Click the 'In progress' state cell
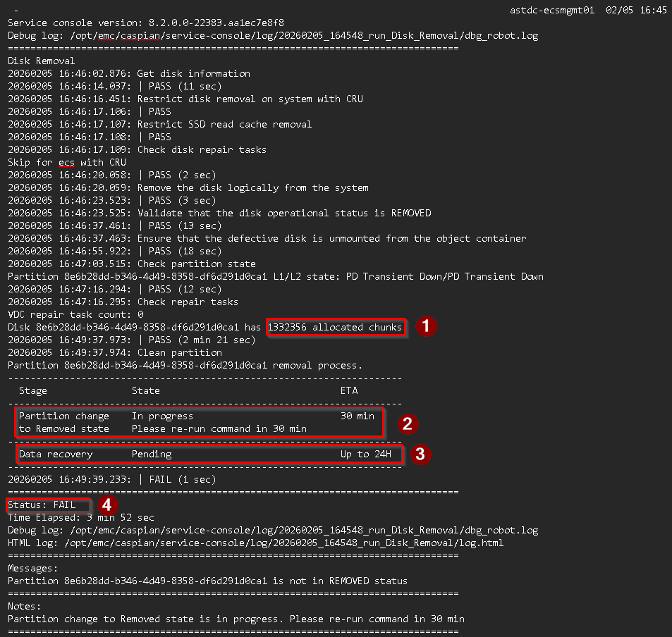Screen dimensions: 672x637 point(162,416)
